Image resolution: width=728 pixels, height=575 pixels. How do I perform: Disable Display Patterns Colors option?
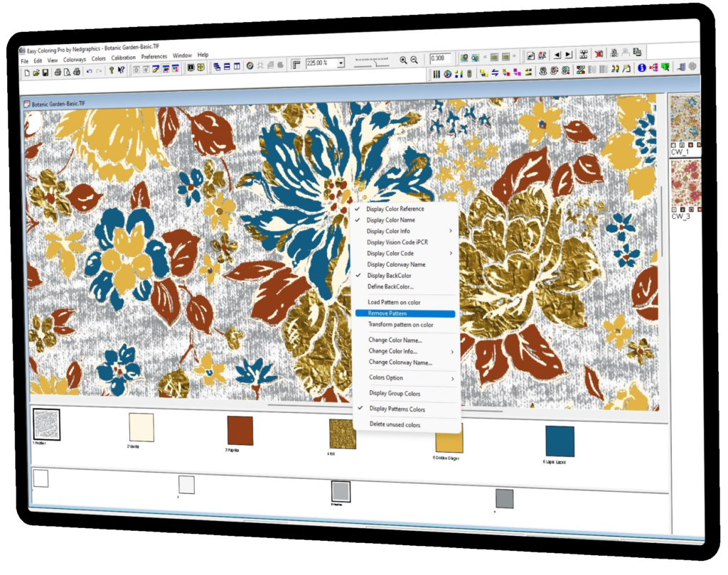397,409
